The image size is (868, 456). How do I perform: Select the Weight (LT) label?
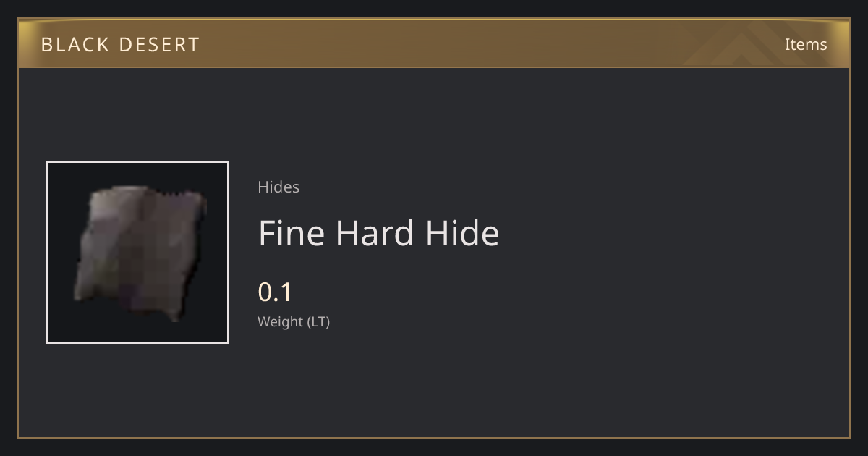[294, 321]
